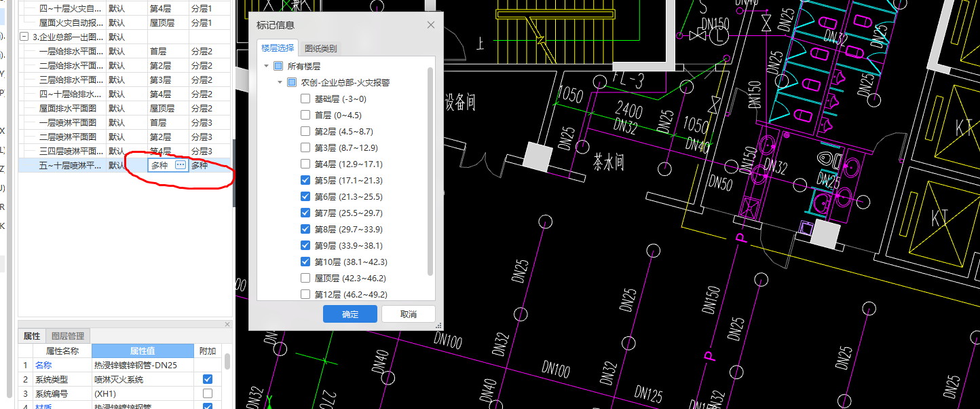
Task: Click the 茶水间 room label in drawing
Action: [x=608, y=164]
